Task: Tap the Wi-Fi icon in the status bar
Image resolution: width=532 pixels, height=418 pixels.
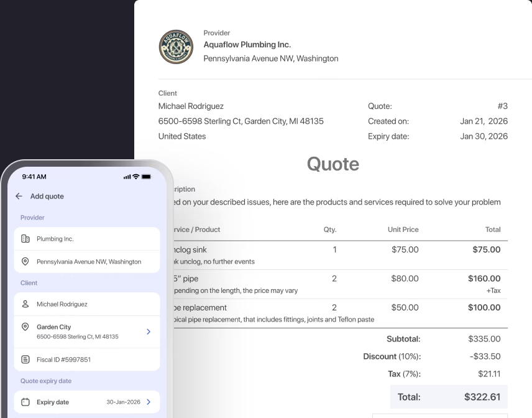Action: pyautogui.click(x=135, y=177)
